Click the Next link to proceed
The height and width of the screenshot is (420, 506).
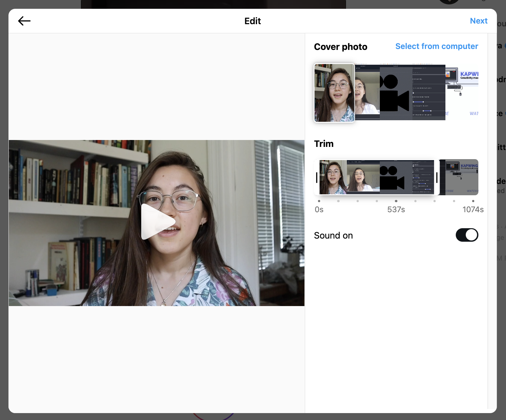coord(478,21)
